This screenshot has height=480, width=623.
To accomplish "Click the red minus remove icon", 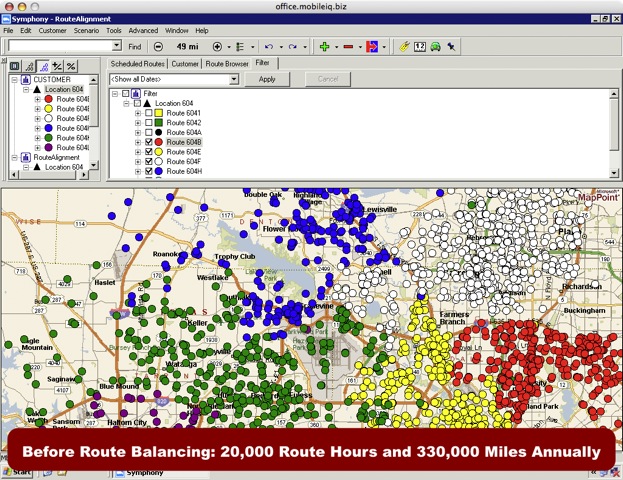I will pyautogui.click(x=348, y=47).
